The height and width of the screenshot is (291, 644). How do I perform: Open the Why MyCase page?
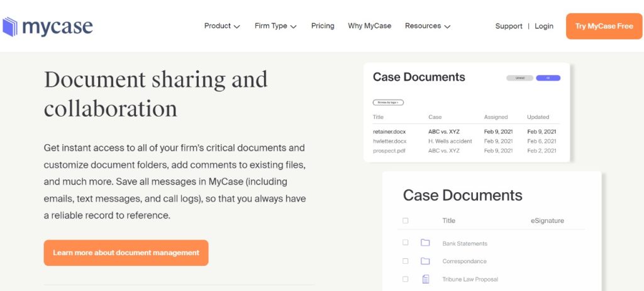[x=370, y=26]
